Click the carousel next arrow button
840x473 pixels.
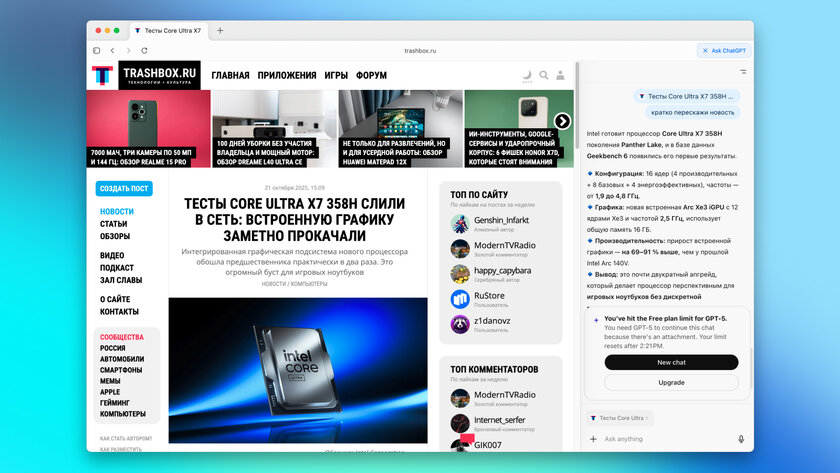(562, 121)
